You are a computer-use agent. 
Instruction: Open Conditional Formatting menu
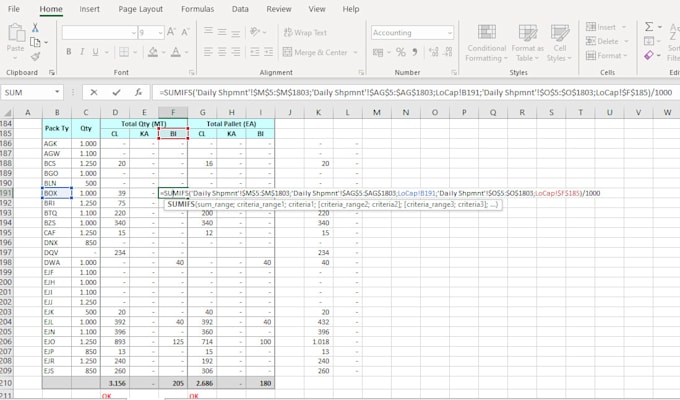pyautogui.click(x=487, y=43)
